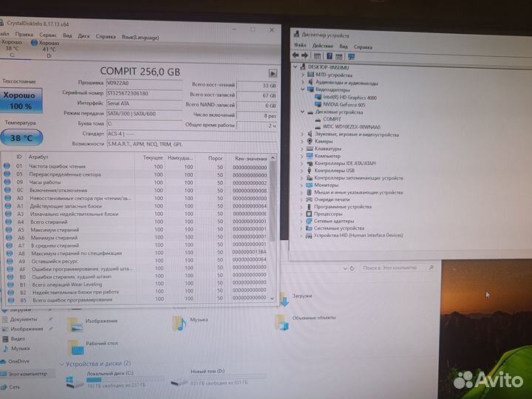Click the Back arrow in Device Manager toolbar
Viewport: 532px width, 399px height.
(296, 55)
